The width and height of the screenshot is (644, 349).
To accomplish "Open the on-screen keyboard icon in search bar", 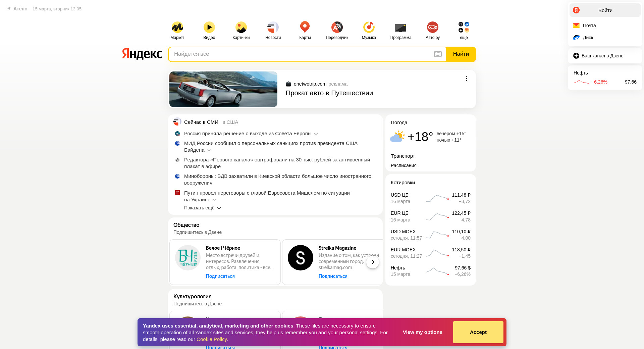I will tap(438, 54).
